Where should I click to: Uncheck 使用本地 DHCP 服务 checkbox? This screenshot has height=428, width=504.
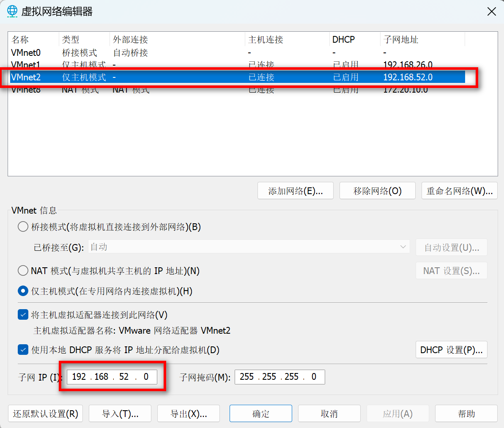(23, 350)
